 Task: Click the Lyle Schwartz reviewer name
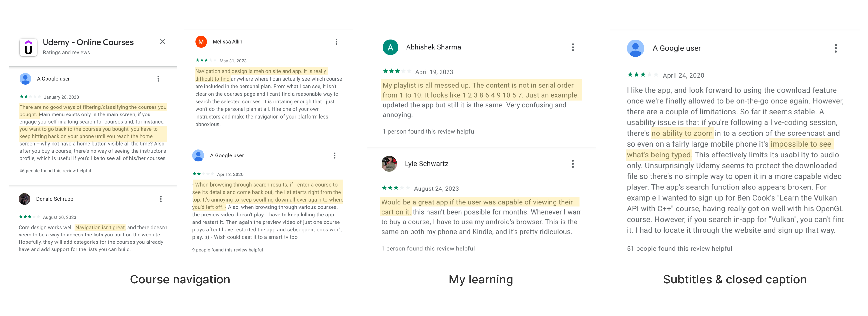pos(426,164)
